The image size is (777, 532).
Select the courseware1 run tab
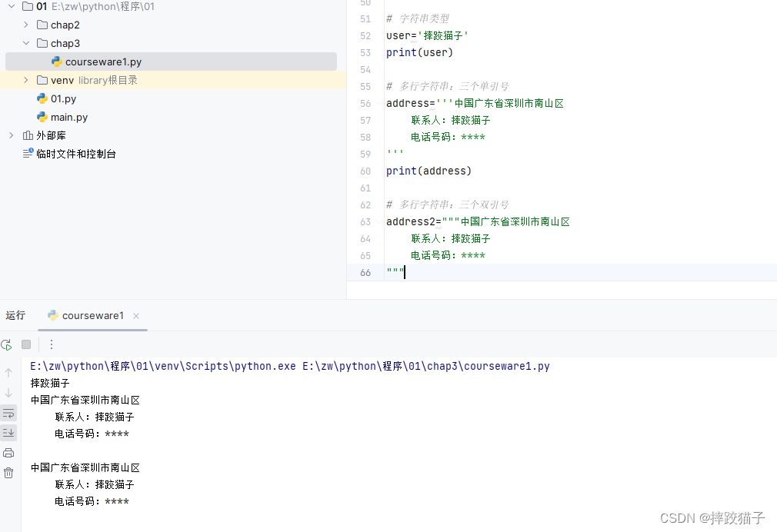[x=92, y=315]
